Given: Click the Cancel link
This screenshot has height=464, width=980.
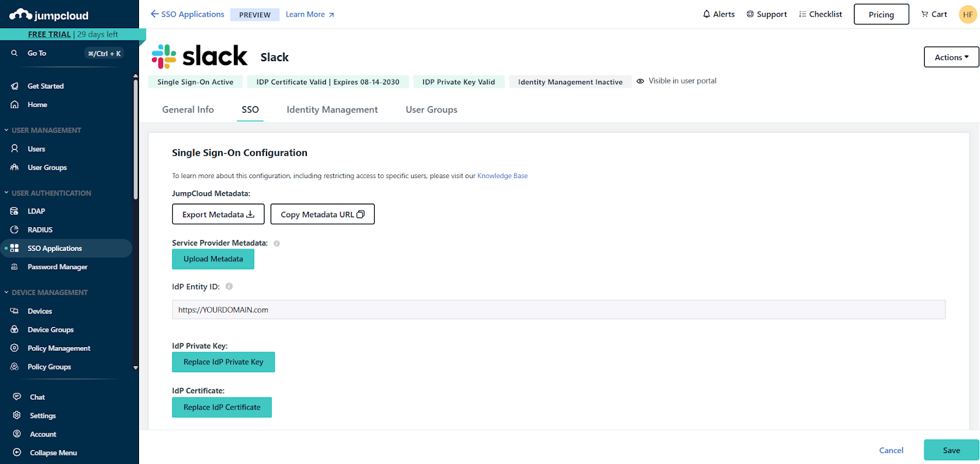Looking at the screenshot, I should pyautogui.click(x=891, y=450).
